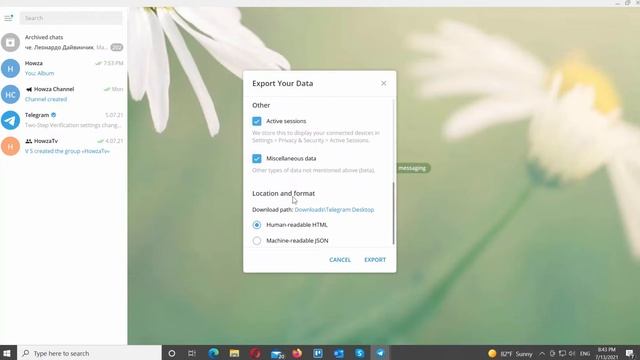The width and height of the screenshot is (640, 360).
Task: Open the Telegram service chat
Action: (x=64, y=120)
